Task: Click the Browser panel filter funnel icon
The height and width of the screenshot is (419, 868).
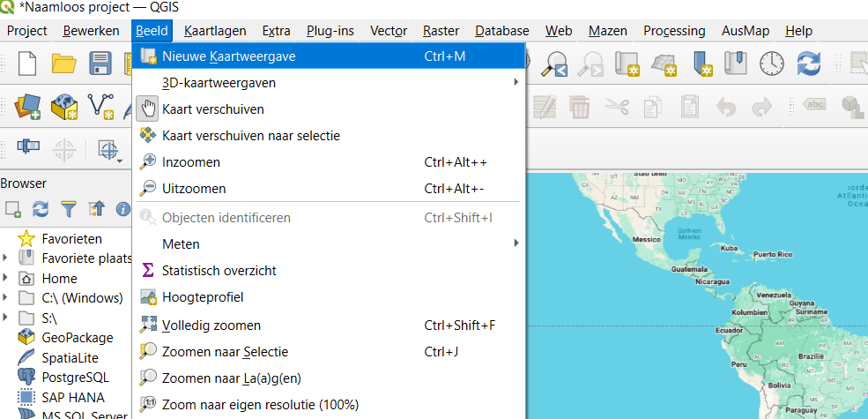Action: [68, 209]
